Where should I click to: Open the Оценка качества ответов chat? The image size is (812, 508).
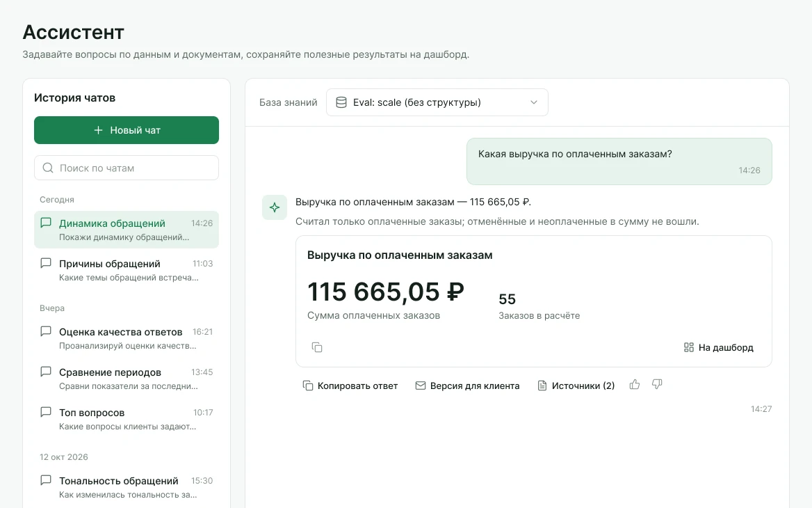click(x=127, y=338)
